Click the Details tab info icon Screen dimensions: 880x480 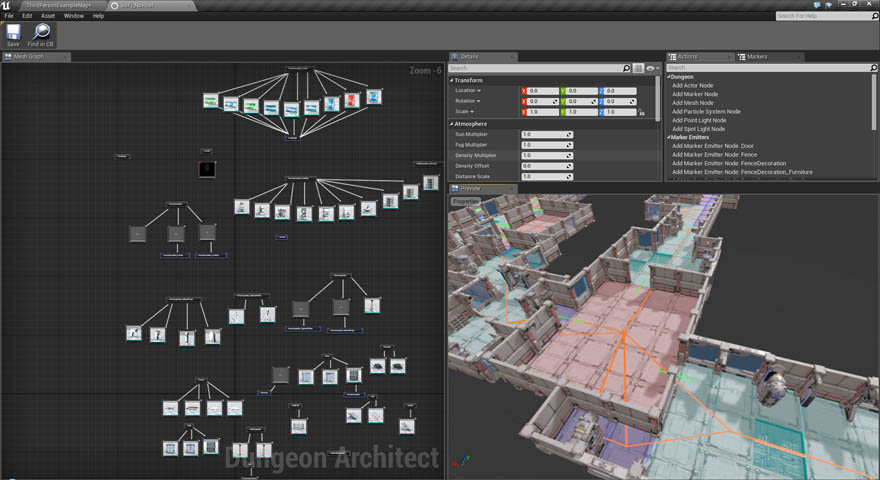(x=455, y=57)
